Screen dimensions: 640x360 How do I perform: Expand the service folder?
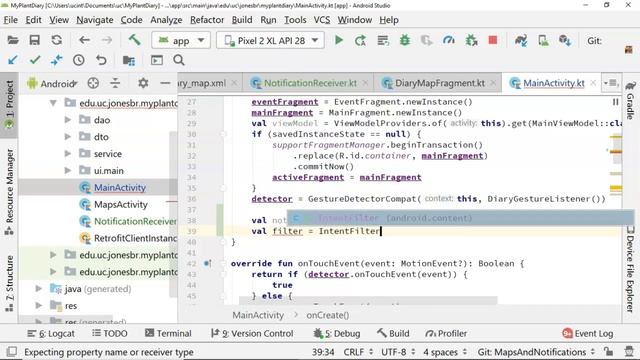68,153
